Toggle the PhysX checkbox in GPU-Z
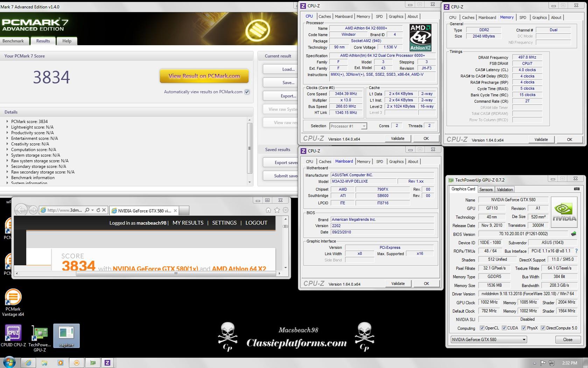This screenshot has width=588, height=368. [x=524, y=328]
